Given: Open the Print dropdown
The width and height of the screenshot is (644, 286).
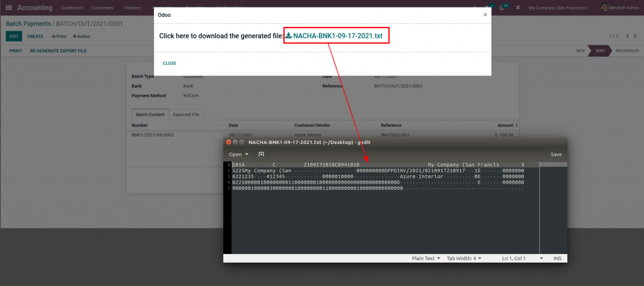Looking at the screenshot, I should (58, 36).
